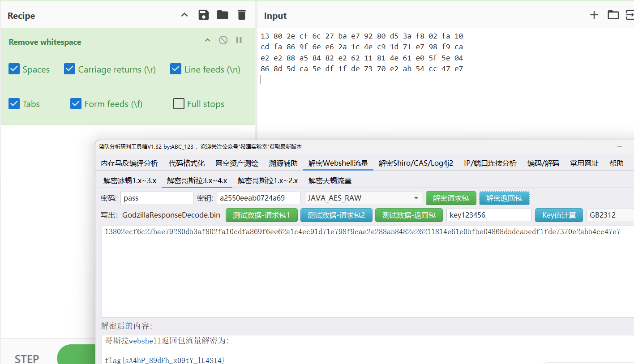Collapse the Recipe panel chevron
The height and width of the screenshot is (364, 634).
pyautogui.click(x=184, y=15)
